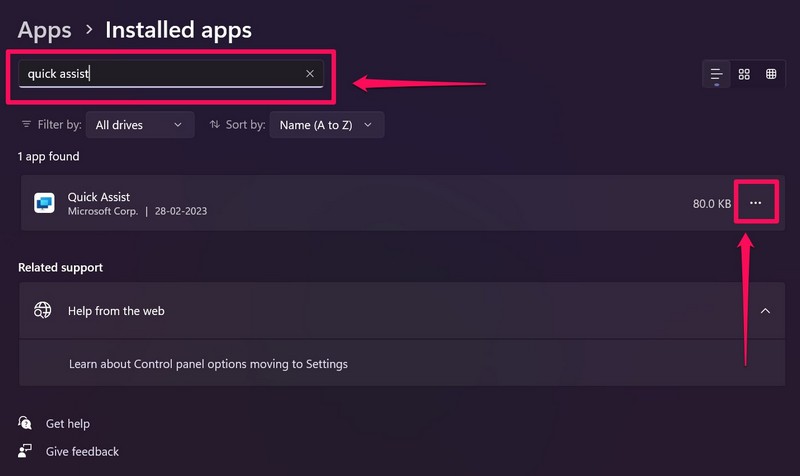
Task: Clear the search box text
Action: pyautogui.click(x=310, y=74)
